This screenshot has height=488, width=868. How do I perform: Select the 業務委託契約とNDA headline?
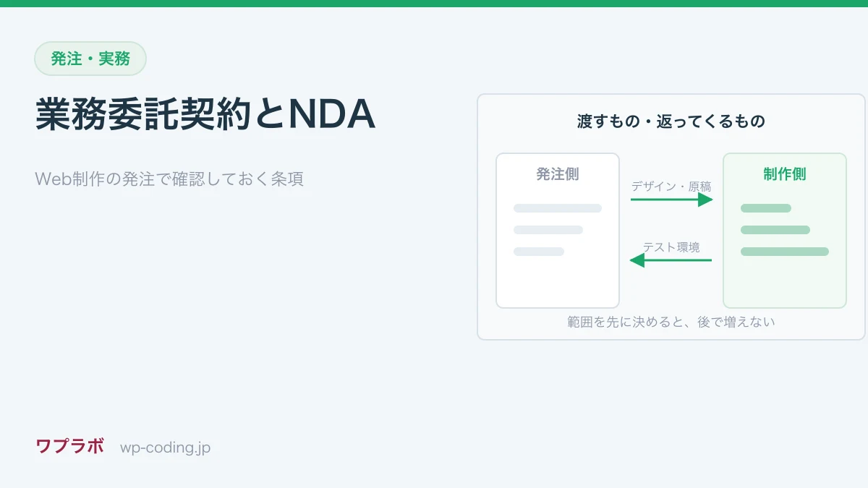[x=205, y=114]
